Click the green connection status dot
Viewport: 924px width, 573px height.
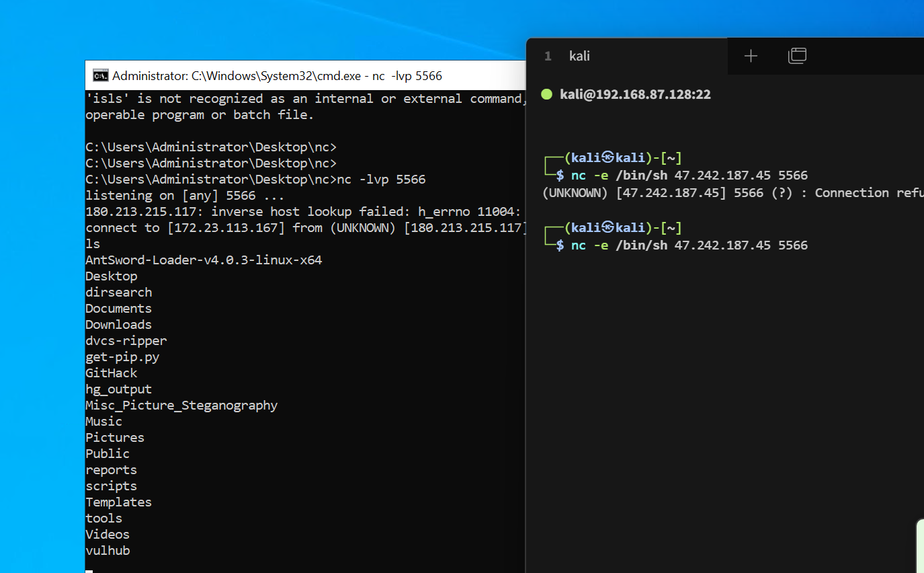pos(547,94)
